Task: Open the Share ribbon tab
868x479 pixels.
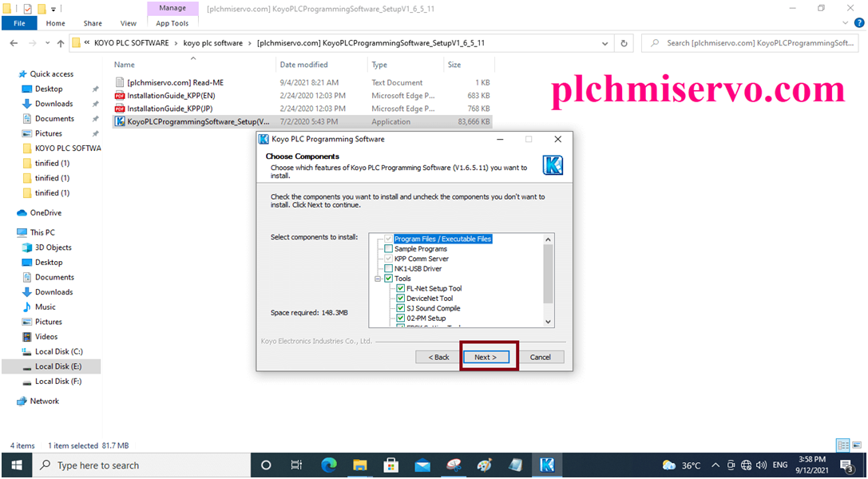Action: (92, 23)
